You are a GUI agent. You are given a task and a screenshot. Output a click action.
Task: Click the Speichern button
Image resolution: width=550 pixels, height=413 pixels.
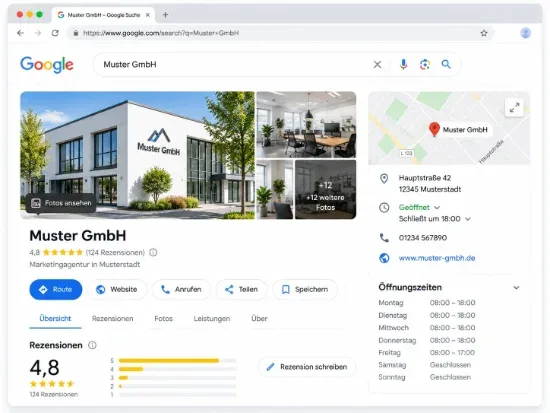(305, 289)
